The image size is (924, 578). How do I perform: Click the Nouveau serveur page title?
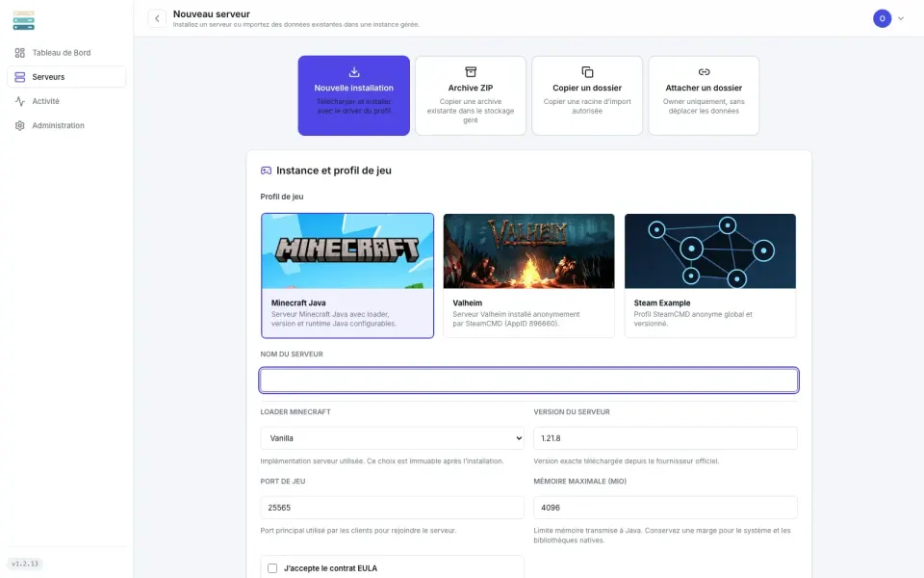tap(212, 14)
